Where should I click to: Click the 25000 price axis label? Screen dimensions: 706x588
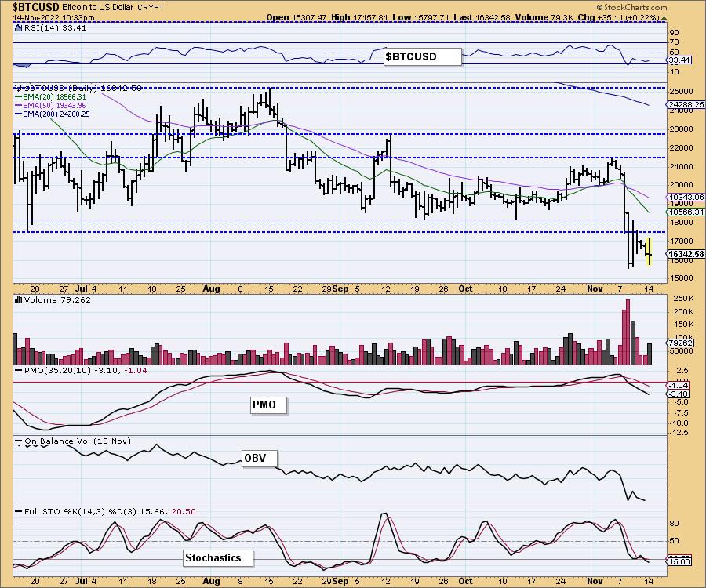click(681, 91)
